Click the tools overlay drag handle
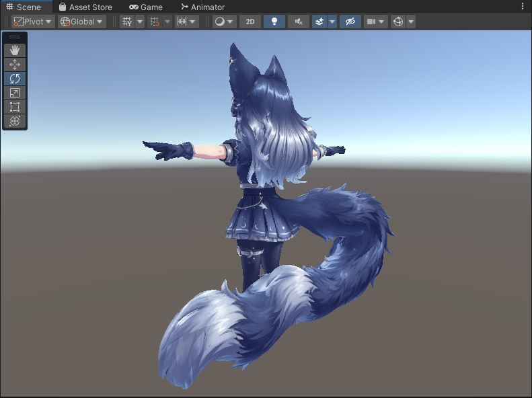The height and width of the screenshot is (398, 532). click(x=15, y=37)
